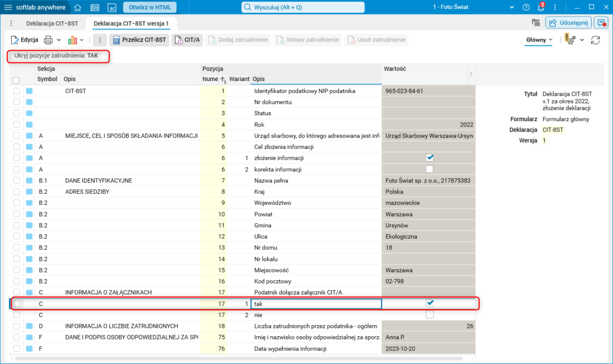613x364 pixels.
Task: Open the comments chat icon beside Udostępnij
Action: (x=601, y=22)
